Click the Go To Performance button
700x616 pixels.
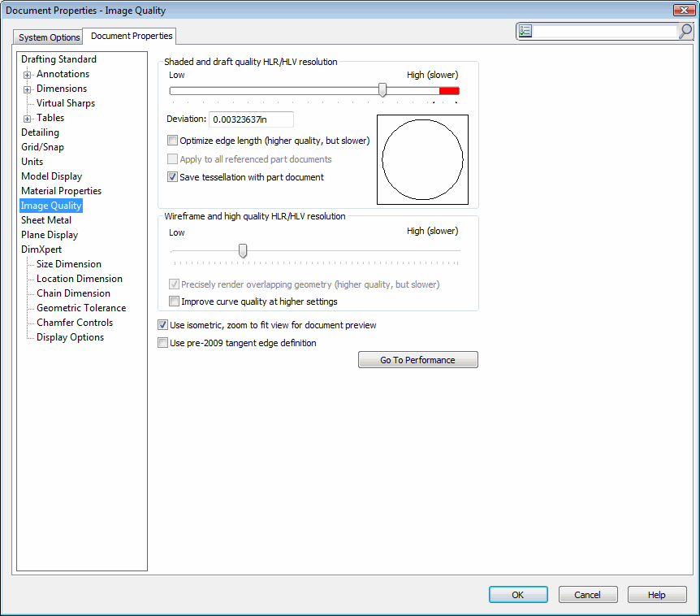[418, 359]
